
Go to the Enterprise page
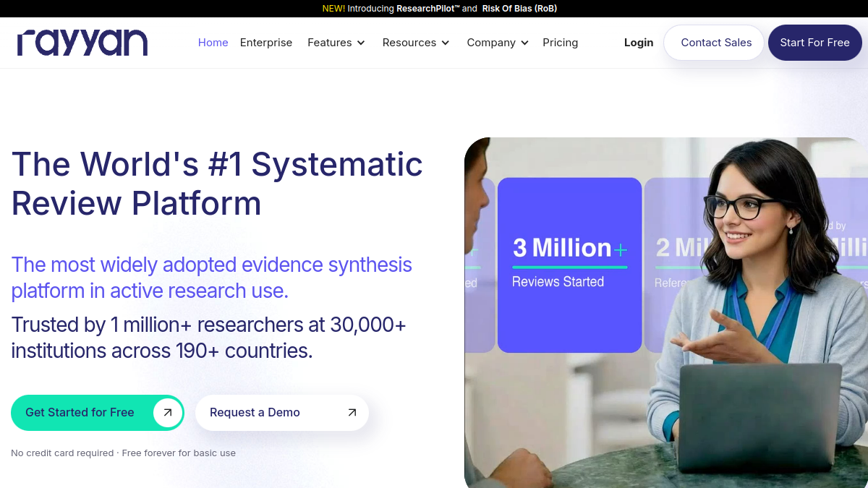click(266, 43)
